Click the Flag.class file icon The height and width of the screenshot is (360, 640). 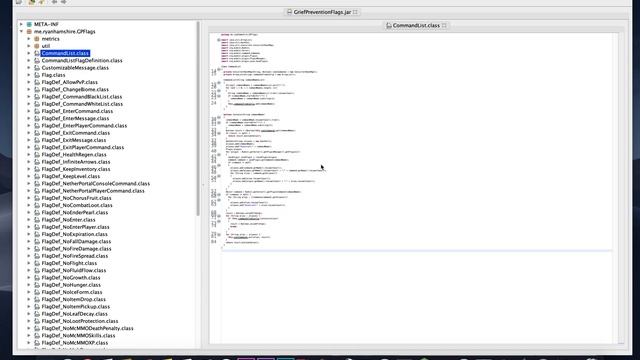click(37, 75)
